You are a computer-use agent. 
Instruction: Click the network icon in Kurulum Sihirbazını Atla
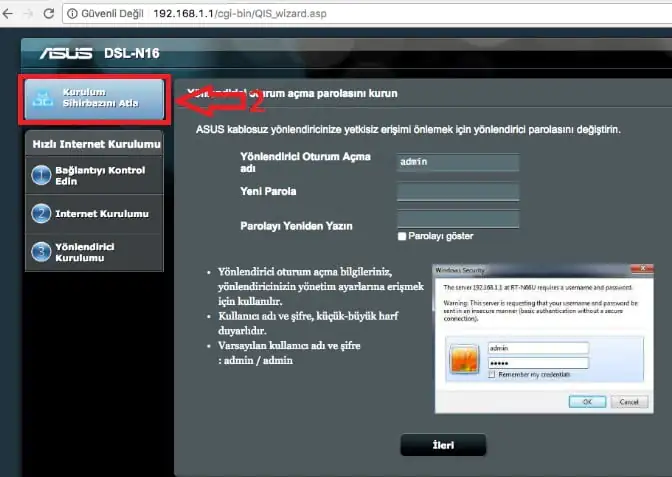43,99
